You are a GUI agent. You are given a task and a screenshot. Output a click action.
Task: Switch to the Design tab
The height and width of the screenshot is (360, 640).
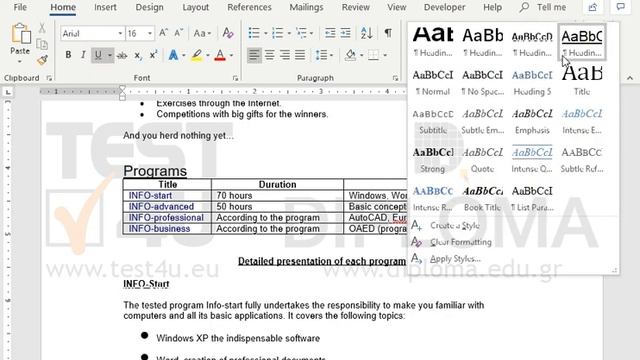(x=149, y=7)
